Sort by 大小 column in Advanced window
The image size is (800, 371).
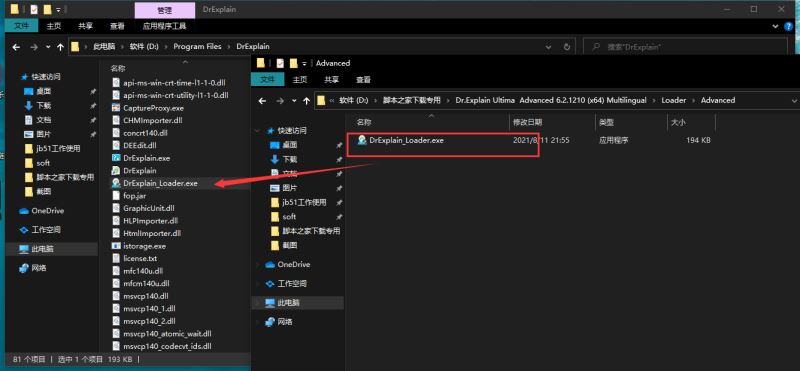click(x=679, y=122)
